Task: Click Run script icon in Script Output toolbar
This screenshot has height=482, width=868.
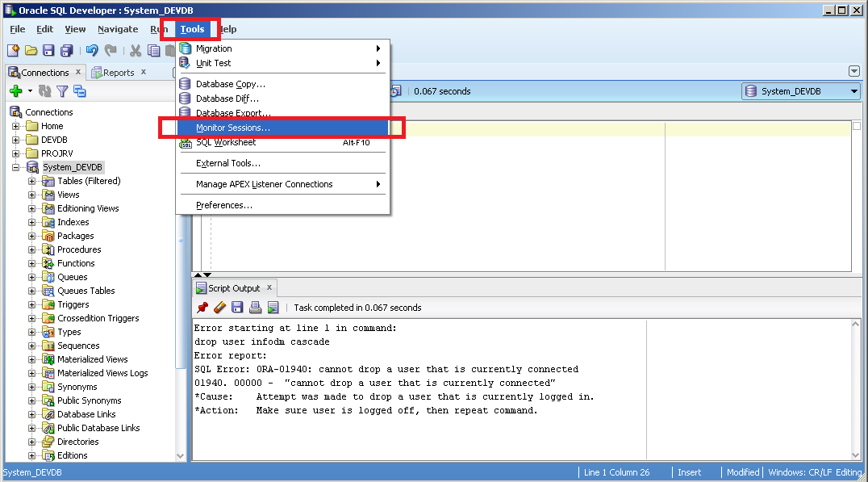Action: (273, 308)
